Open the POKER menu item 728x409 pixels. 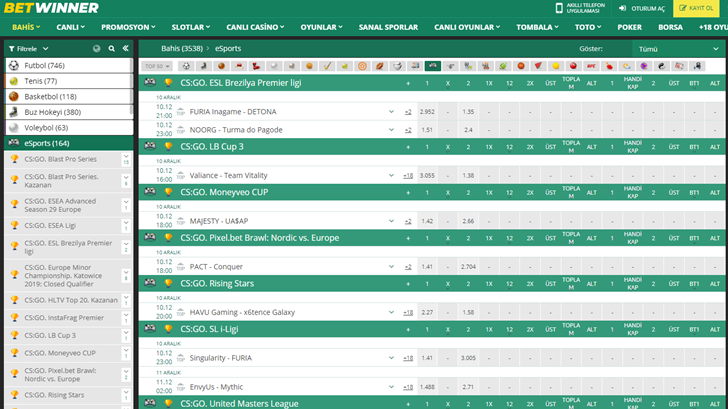click(x=630, y=27)
